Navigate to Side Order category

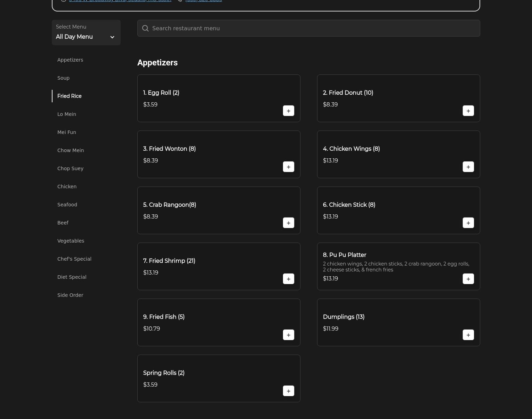70,295
